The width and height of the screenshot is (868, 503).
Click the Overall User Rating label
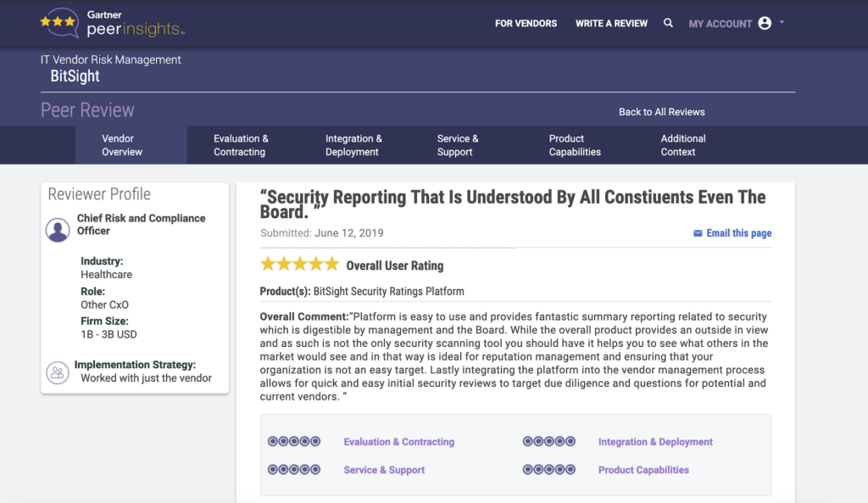[x=395, y=265]
